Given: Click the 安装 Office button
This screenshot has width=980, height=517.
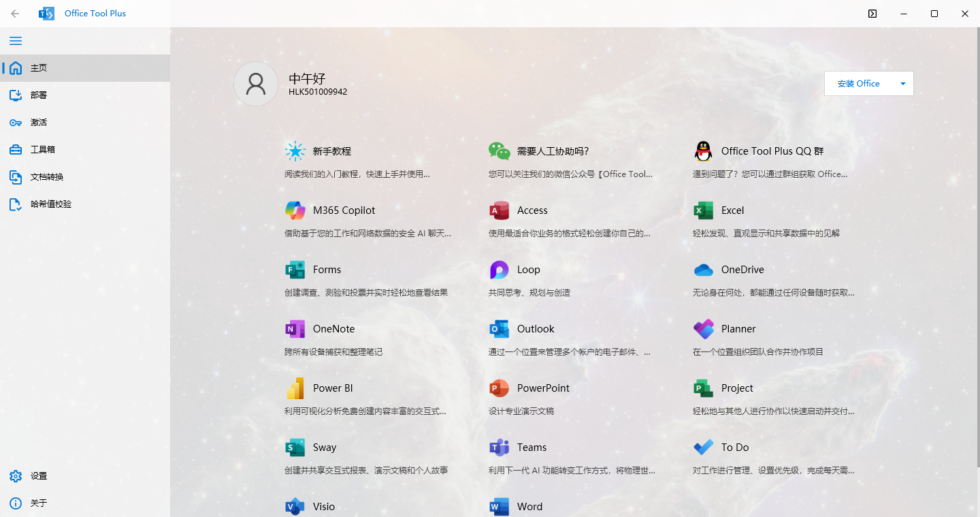Looking at the screenshot, I should [x=859, y=84].
